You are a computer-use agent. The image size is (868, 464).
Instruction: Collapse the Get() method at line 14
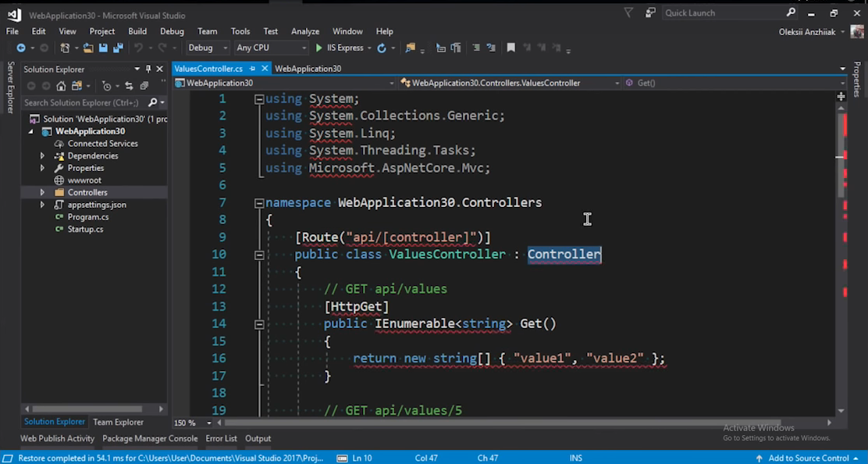click(259, 324)
